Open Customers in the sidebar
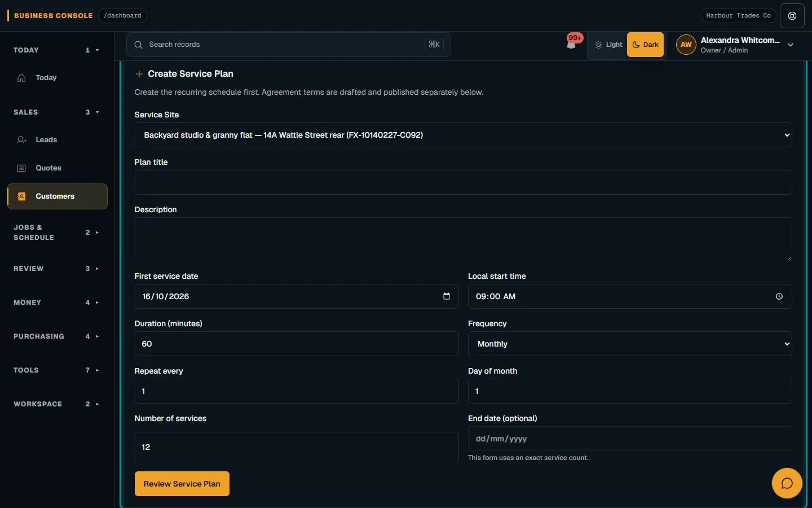Screen dimensions: 812x508 click(57, 196)
